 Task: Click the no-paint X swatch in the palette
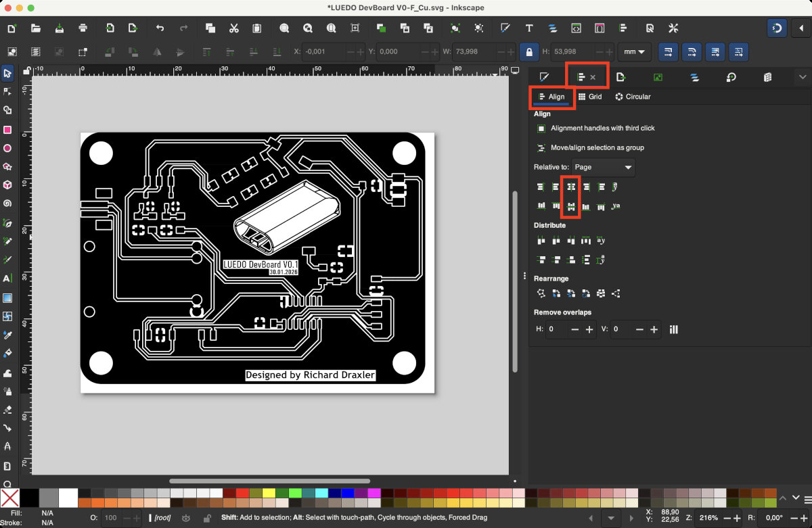[x=9, y=498]
